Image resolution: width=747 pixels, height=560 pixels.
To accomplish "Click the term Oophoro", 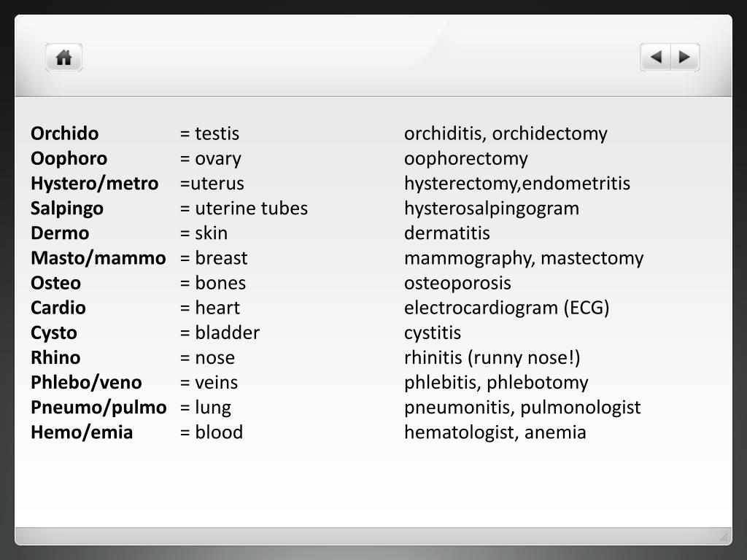I will (x=69, y=158).
